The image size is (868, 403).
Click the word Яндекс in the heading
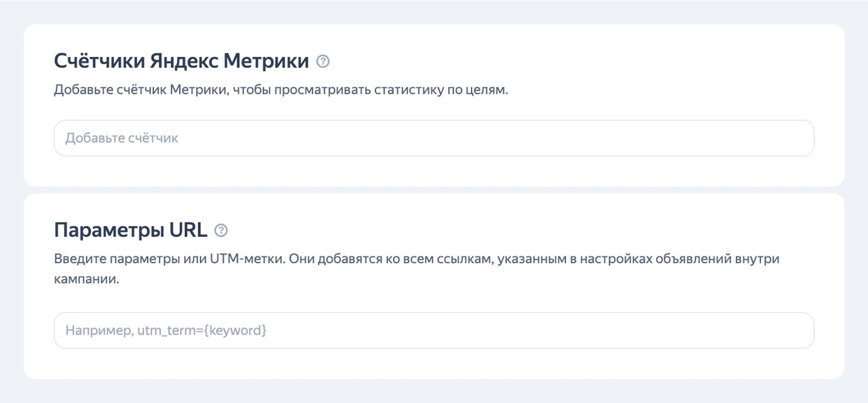pyautogui.click(x=184, y=61)
